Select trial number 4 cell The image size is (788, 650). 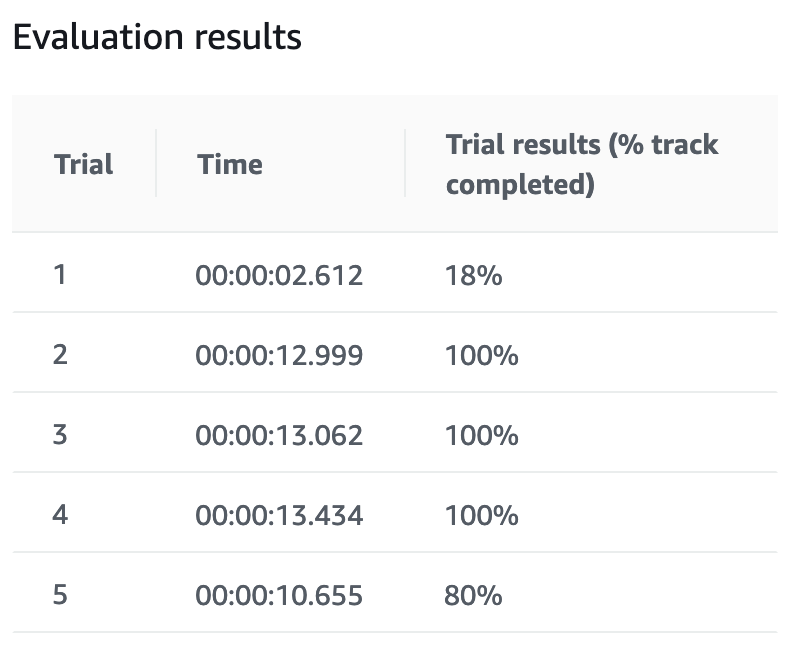pyautogui.click(x=60, y=514)
